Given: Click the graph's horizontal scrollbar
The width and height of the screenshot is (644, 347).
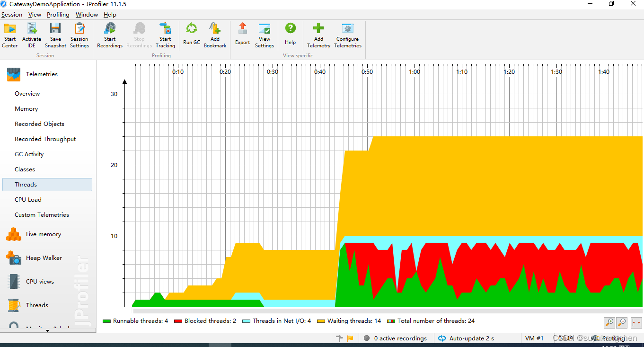Looking at the screenshot, I should (388, 311).
